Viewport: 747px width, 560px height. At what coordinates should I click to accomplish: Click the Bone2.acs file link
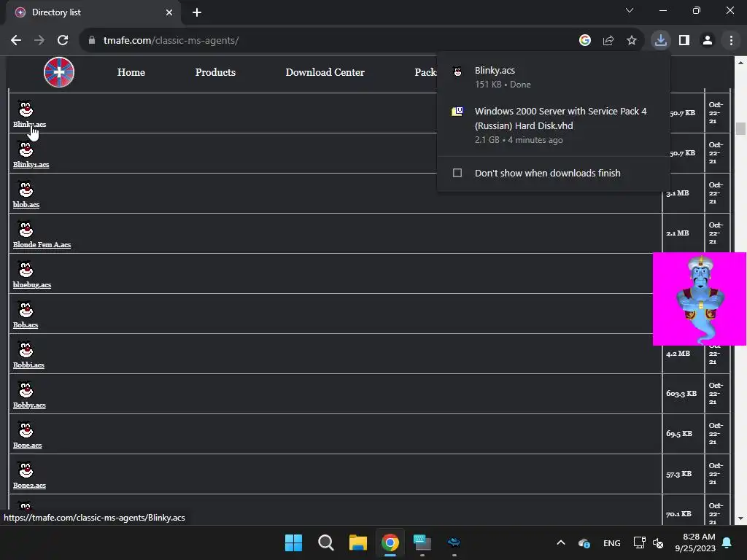(29, 485)
